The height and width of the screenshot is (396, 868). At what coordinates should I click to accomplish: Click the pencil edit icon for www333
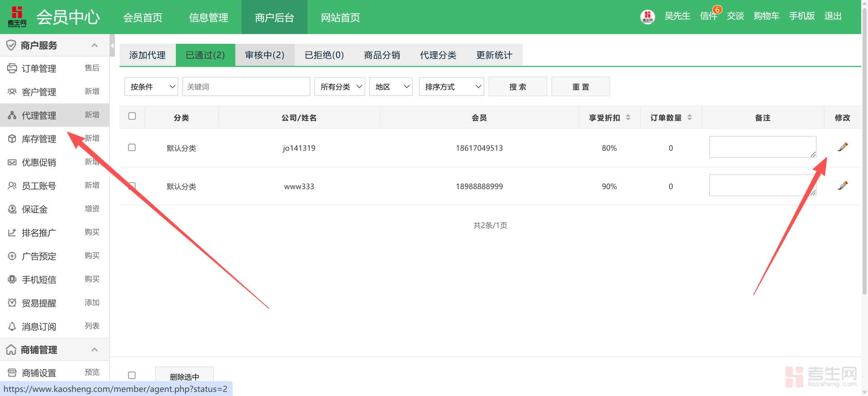point(842,186)
